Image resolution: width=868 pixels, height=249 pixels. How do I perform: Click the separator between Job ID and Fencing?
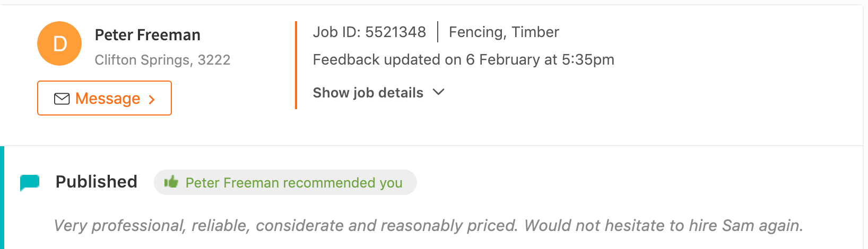point(438,32)
